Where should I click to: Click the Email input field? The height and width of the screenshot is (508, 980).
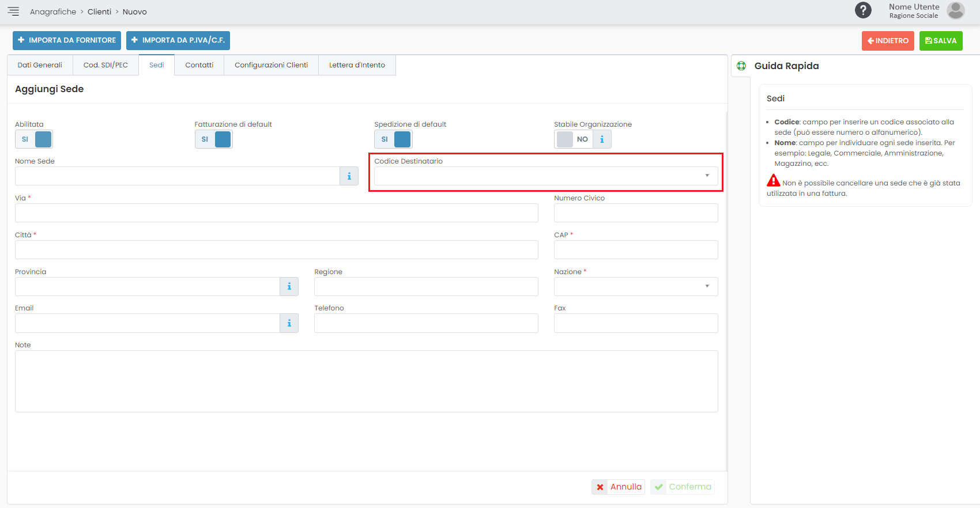(x=148, y=323)
